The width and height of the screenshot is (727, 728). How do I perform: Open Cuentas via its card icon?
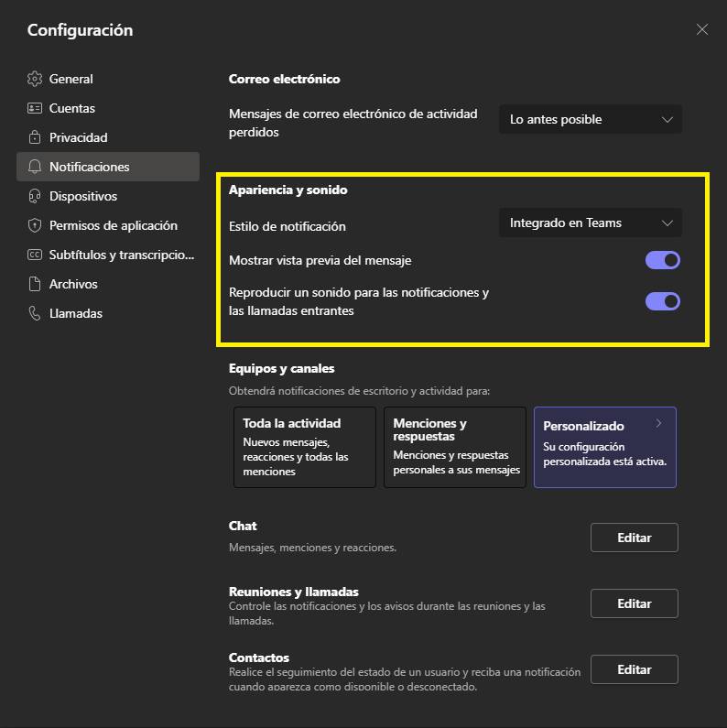coord(35,108)
